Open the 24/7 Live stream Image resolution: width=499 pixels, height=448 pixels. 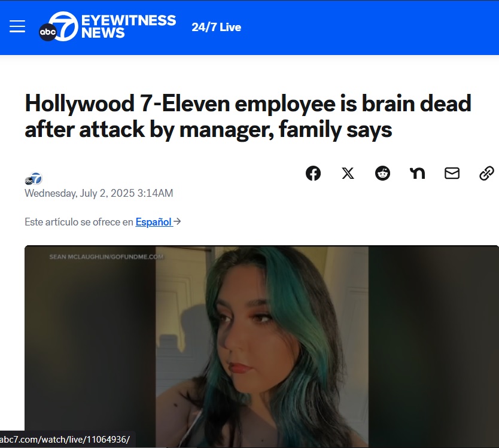point(216,27)
